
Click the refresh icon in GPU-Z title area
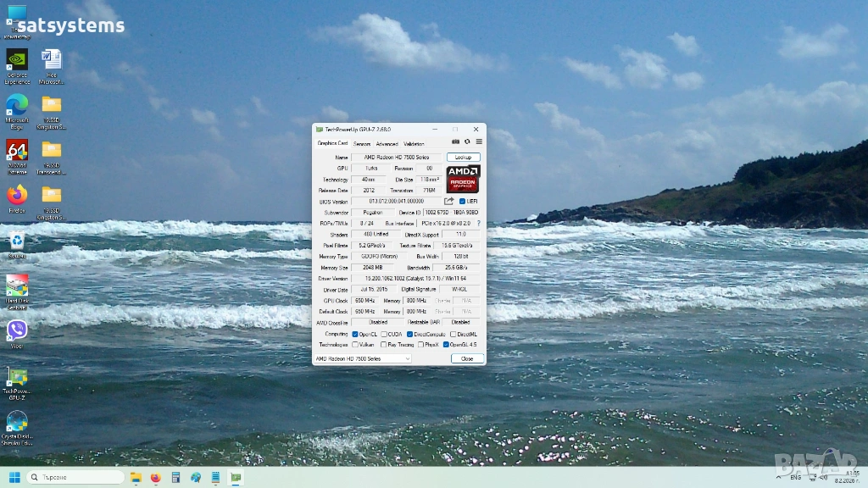467,142
